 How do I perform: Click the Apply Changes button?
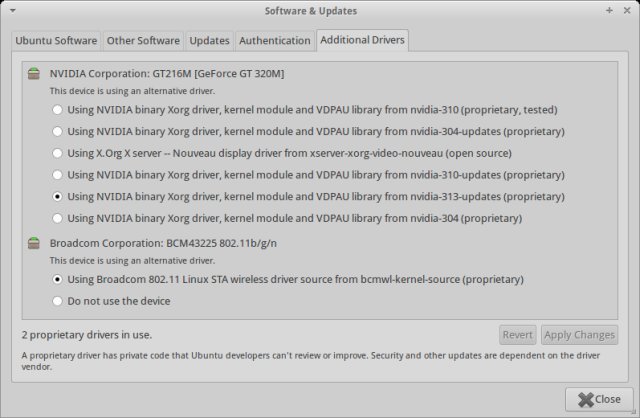tap(579, 335)
